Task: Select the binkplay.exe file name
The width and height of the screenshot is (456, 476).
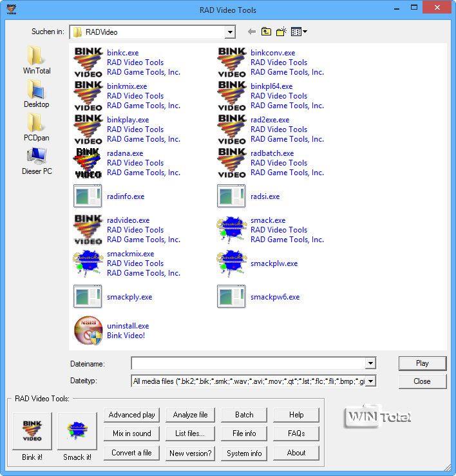Action: tap(128, 120)
